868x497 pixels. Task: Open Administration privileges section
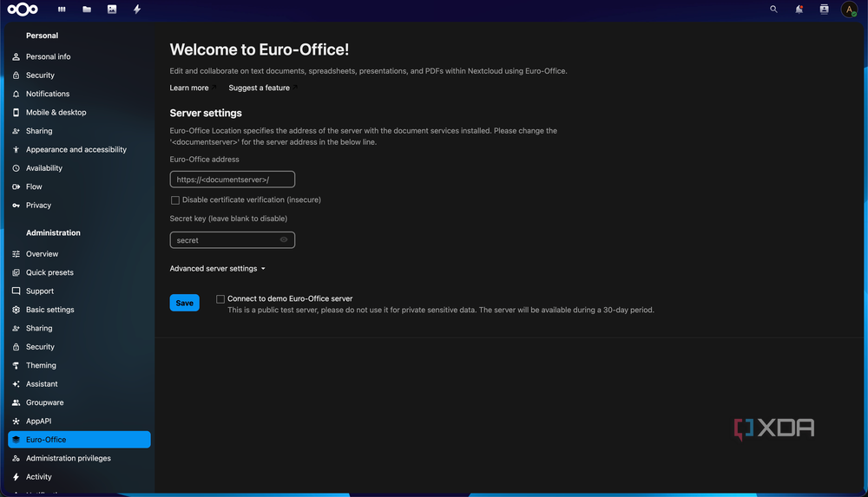(79, 458)
